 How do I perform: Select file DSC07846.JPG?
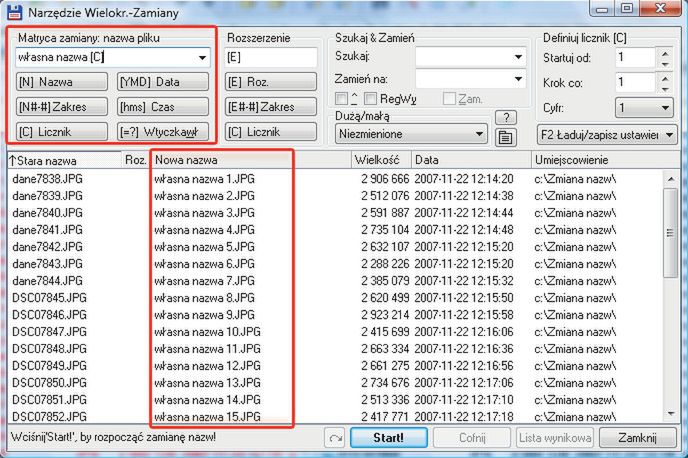tap(50, 315)
